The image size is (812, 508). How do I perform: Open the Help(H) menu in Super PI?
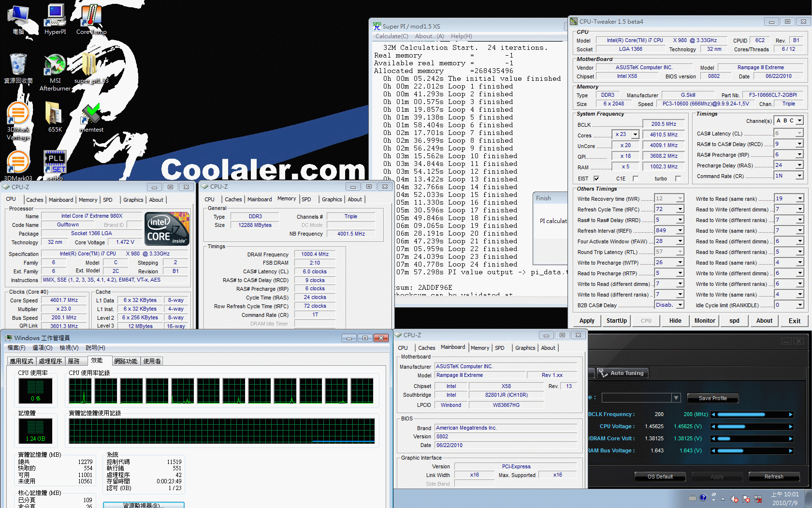point(461,36)
